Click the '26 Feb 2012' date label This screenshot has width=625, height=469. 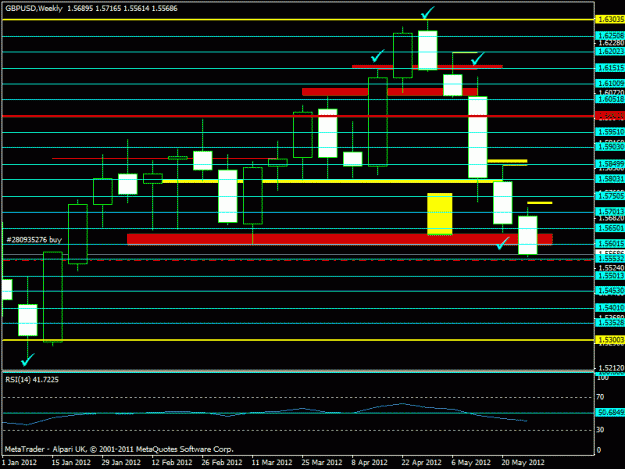click(222, 463)
